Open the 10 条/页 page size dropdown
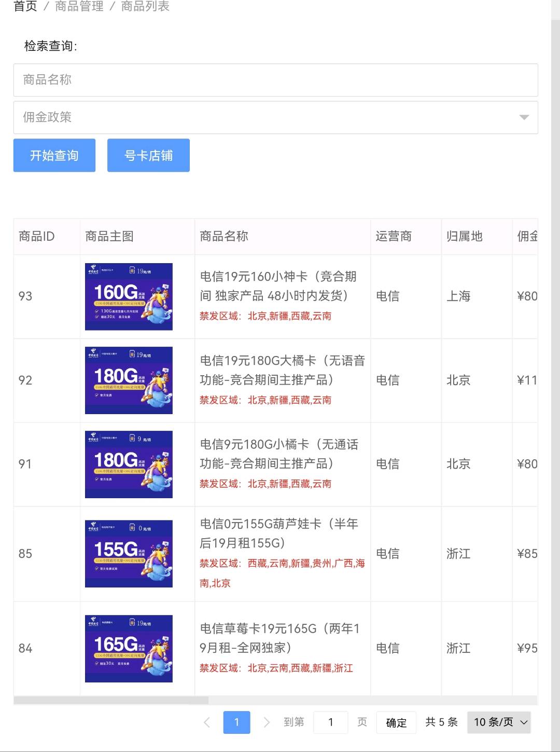The width and height of the screenshot is (560, 752). point(499,722)
